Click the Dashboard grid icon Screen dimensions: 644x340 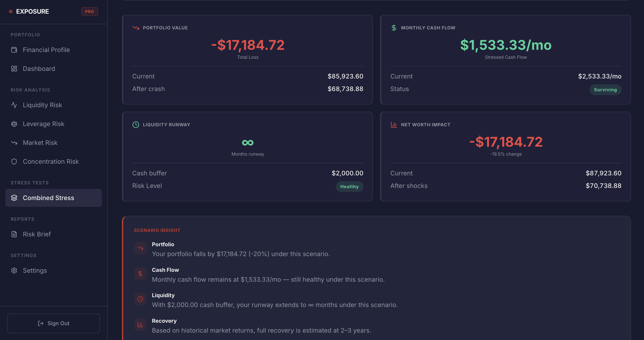[14, 69]
